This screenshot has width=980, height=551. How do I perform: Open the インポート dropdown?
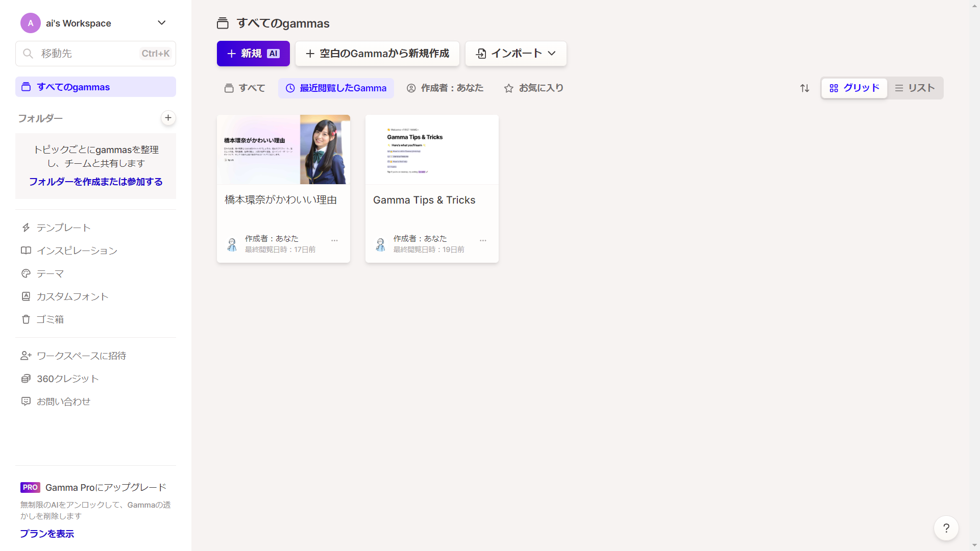coord(516,54)
